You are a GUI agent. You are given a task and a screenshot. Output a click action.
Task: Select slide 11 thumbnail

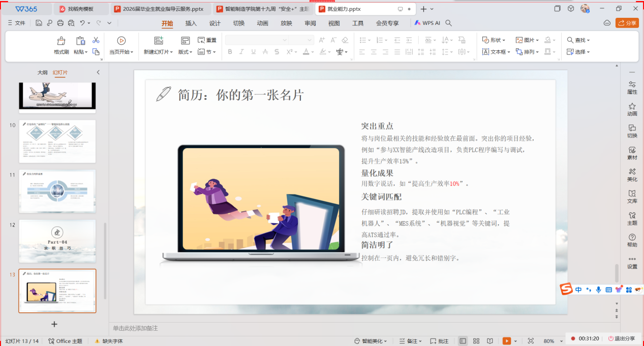point(57,191)
